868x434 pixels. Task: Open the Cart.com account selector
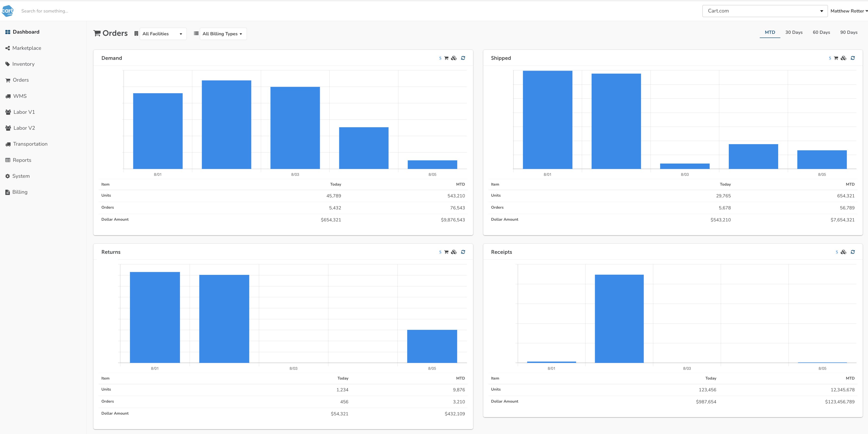coord(765,11)
